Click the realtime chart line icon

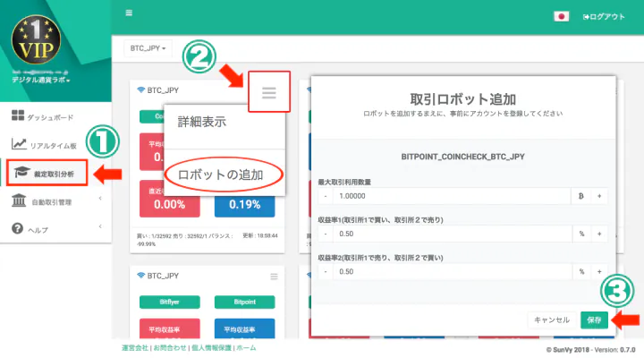click(x=19, y=143)
